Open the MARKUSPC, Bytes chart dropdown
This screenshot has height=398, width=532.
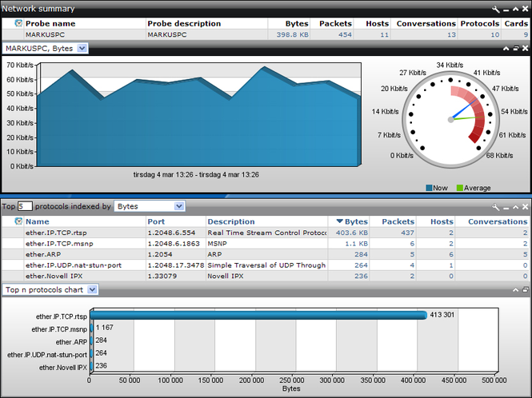[83, 49]
